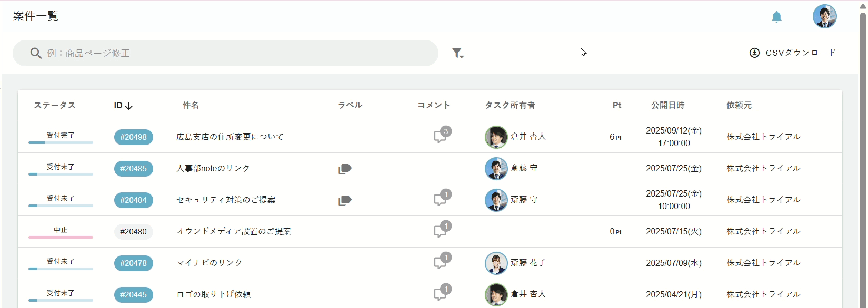Click label icon on 人事部noteのリンク row
Viewport: 868px width, 308px height.
(345, 169)
